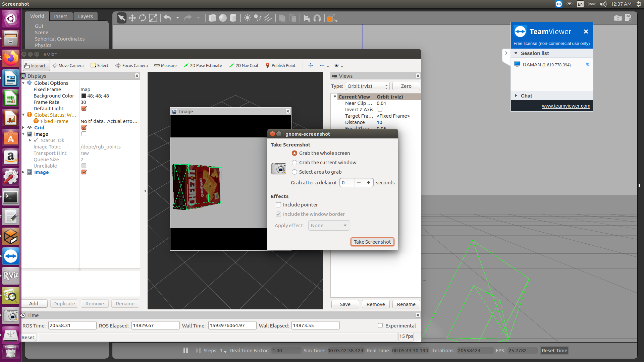
Task: Toggle the Grid display checkbox
Action: coord(84,127)
